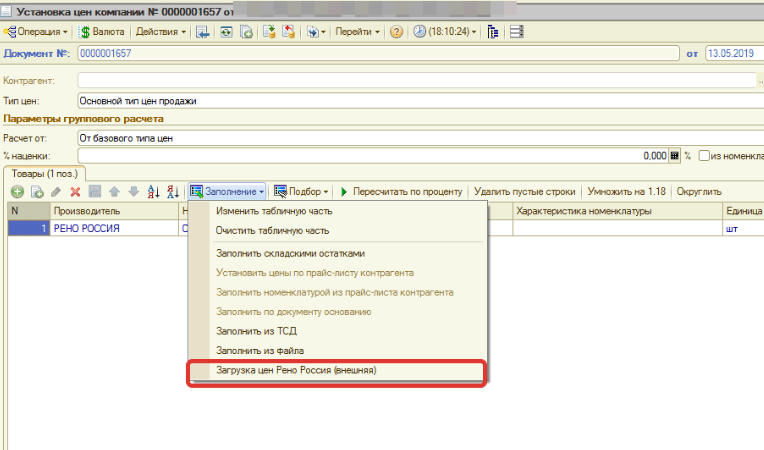Click Характеристика номенклатуры column header
The width and height of the screenshot is (764, 450).
point(617,211)
